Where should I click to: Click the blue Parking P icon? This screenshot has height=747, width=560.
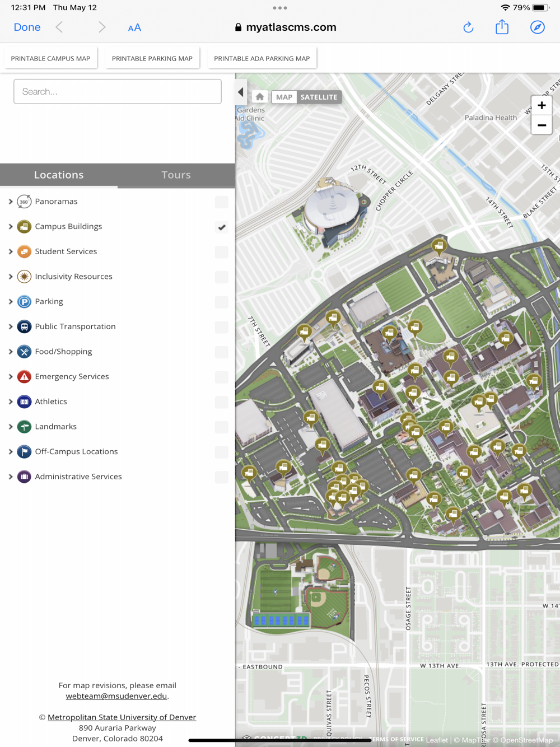coord(24,302)
